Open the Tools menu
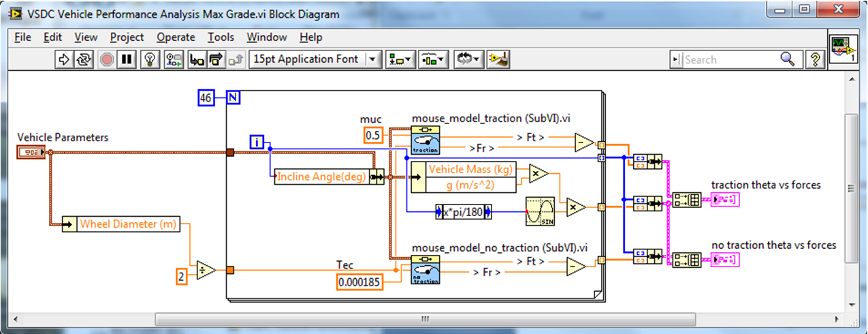 [221, 37]
